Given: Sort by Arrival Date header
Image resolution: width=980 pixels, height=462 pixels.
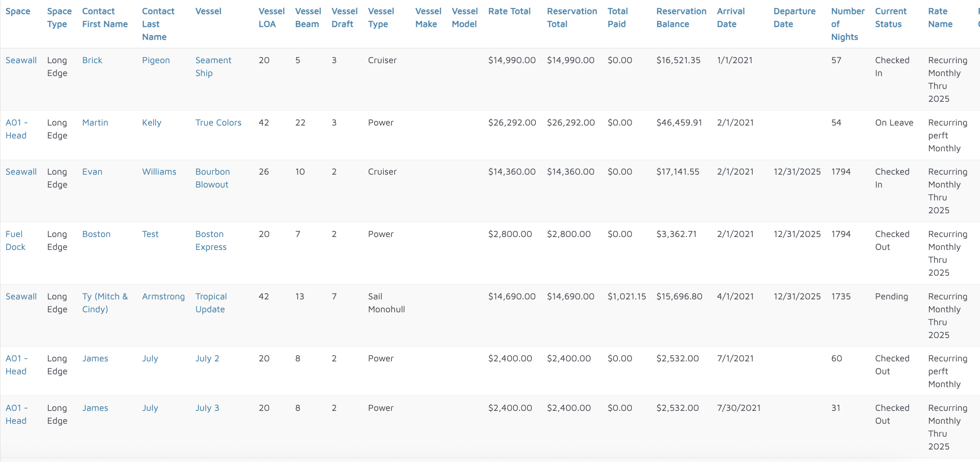Looking at the screenshot, I should pos(730,18).
